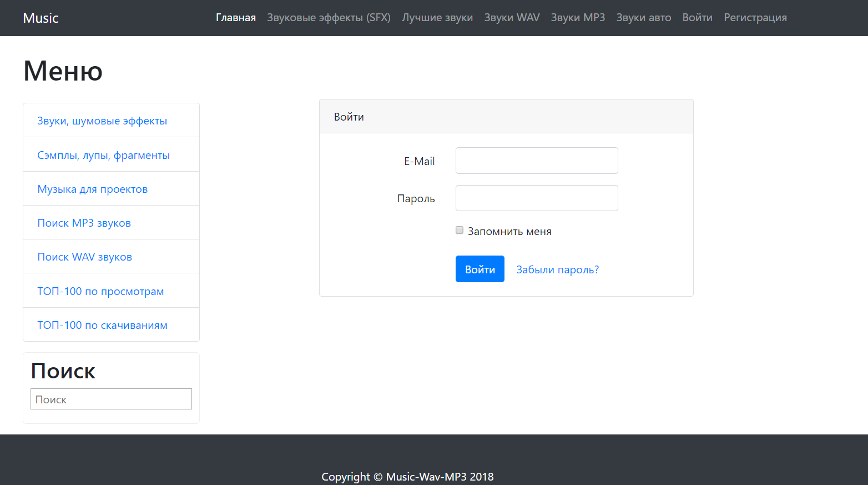Open Поиск MP3 звуков
Image resolution: width=868 pixels, height=485 pixels.
[84, 223]
